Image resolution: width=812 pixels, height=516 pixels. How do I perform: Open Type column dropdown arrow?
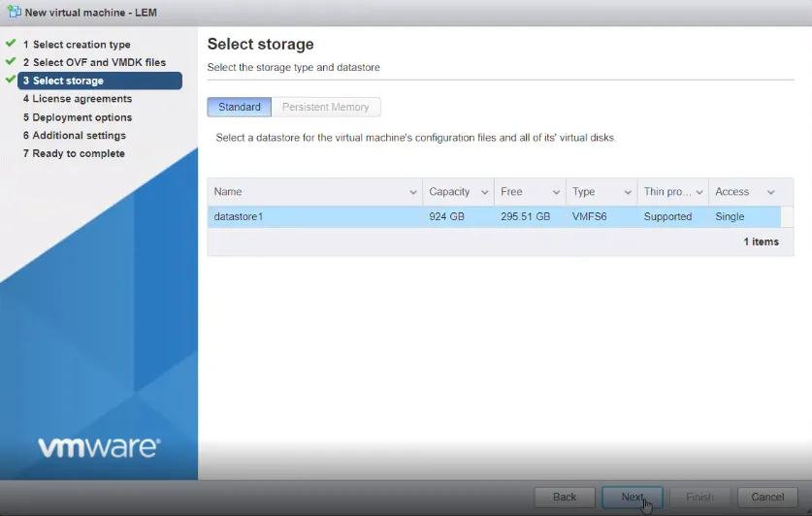(628, 192)
